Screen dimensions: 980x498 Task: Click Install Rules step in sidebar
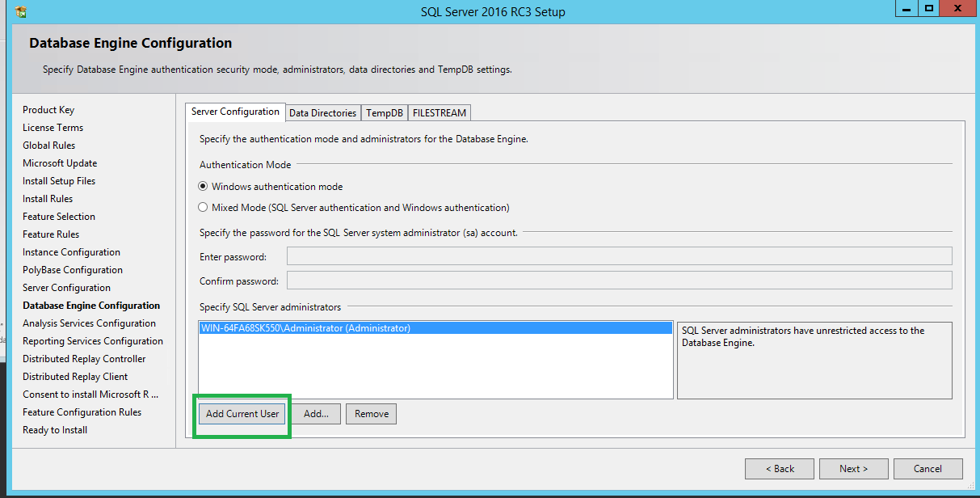[48, 199]
